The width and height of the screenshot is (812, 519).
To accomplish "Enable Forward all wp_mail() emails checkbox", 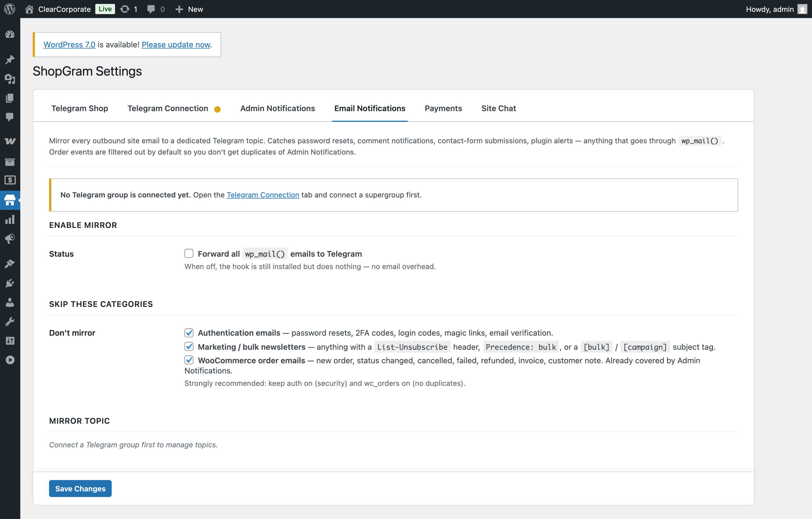I will coord(189,253).
